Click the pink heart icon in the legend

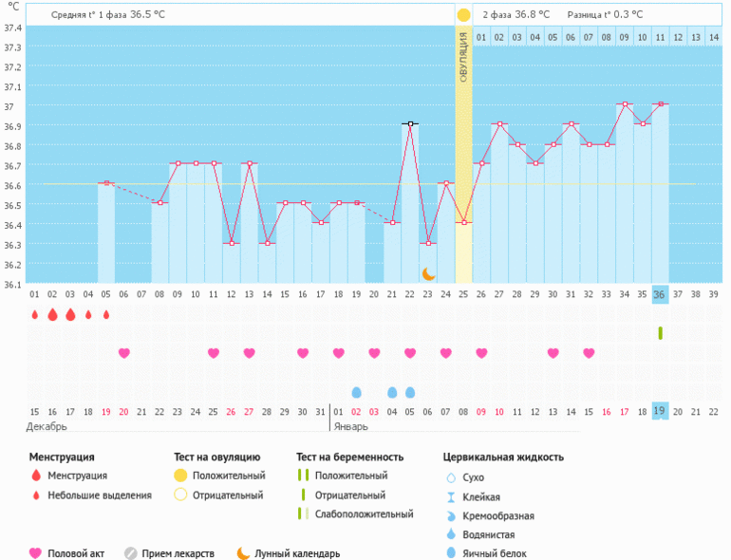tap(35, 553)
